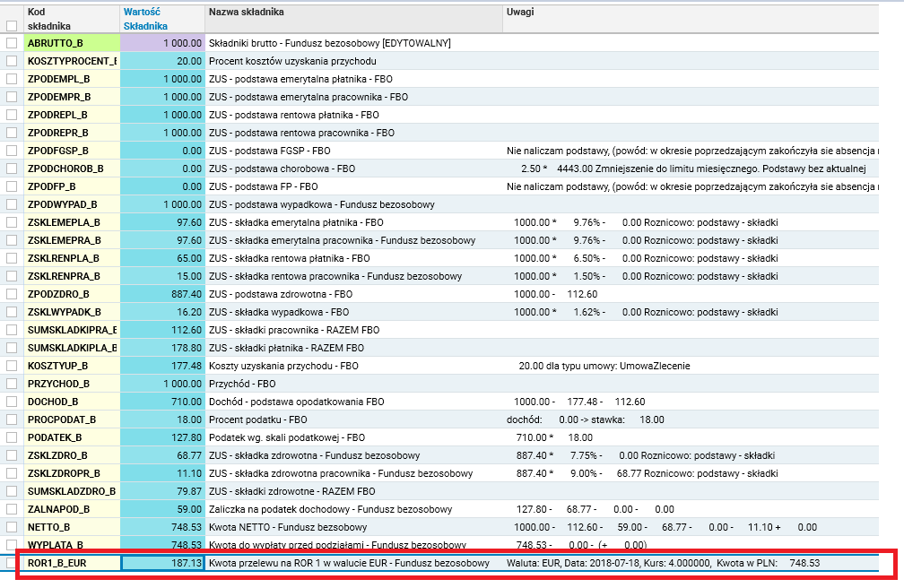Select the ZPODREPL_B code cell

click(x=72, y=115)
